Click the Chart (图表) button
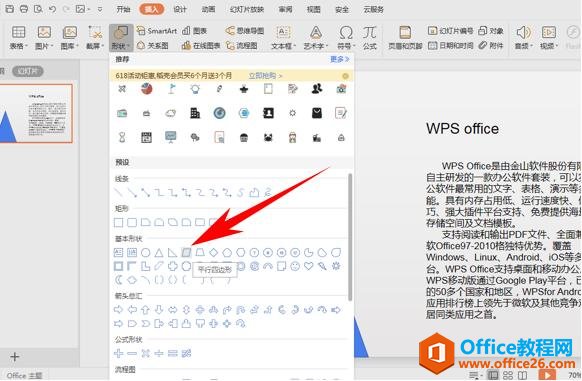 click(x=195, y=31)
